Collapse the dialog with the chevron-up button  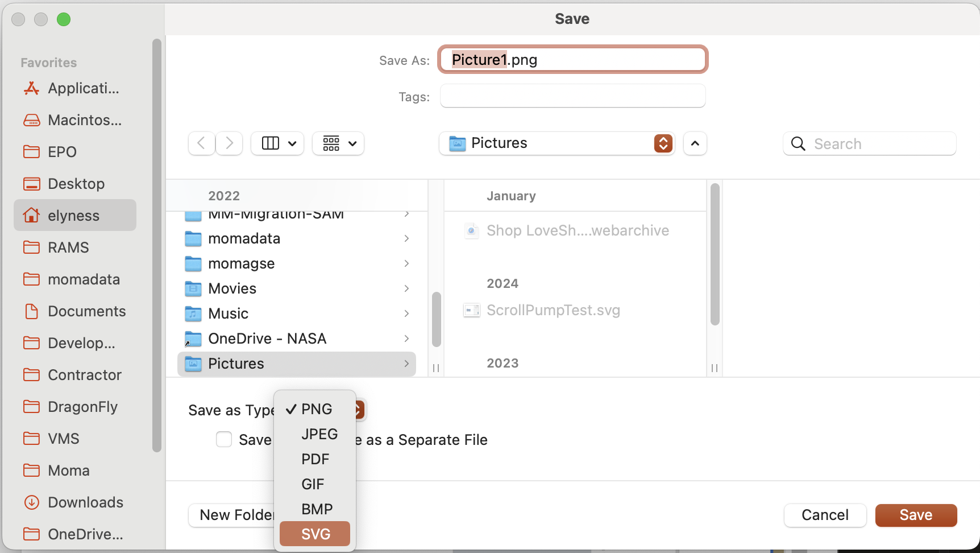[x=695, y=143]
